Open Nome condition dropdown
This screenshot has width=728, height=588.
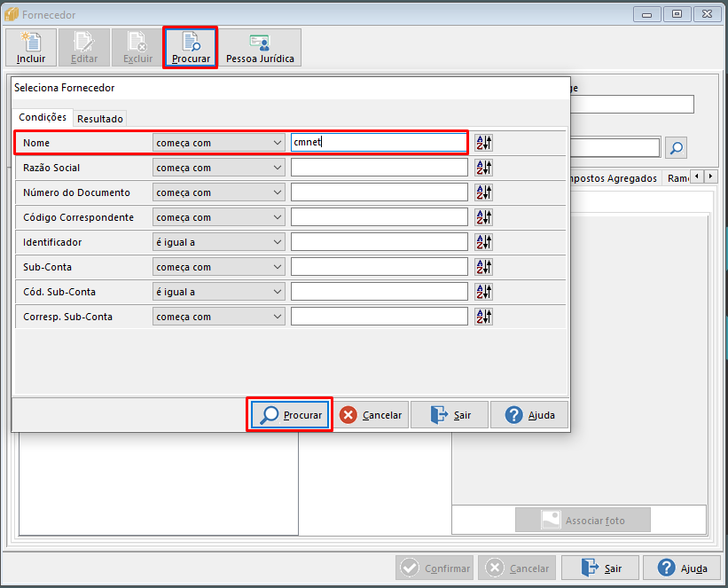coord(219,143)
